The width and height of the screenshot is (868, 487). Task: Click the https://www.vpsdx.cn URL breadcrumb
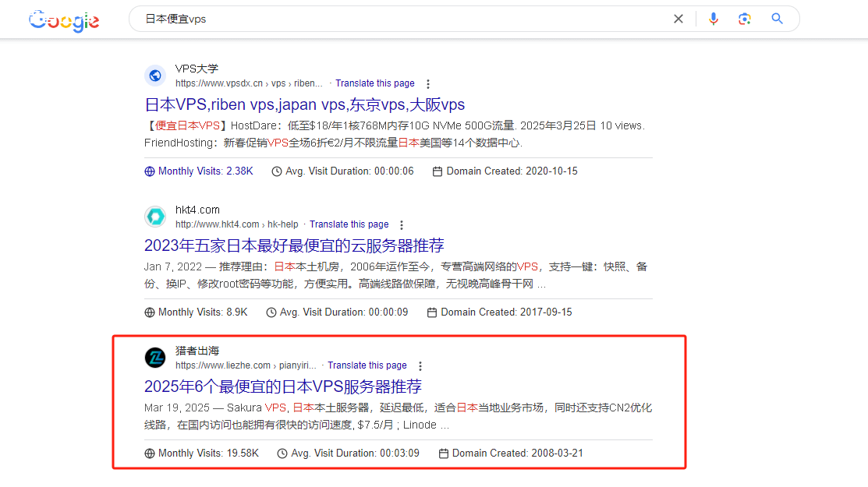click(249, 83)
